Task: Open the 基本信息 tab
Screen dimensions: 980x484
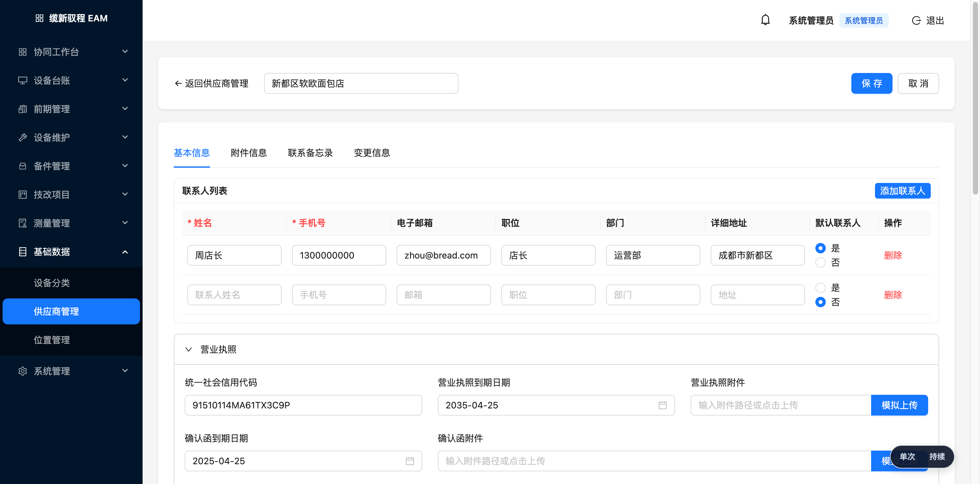Action: click(x=192, y=153)
